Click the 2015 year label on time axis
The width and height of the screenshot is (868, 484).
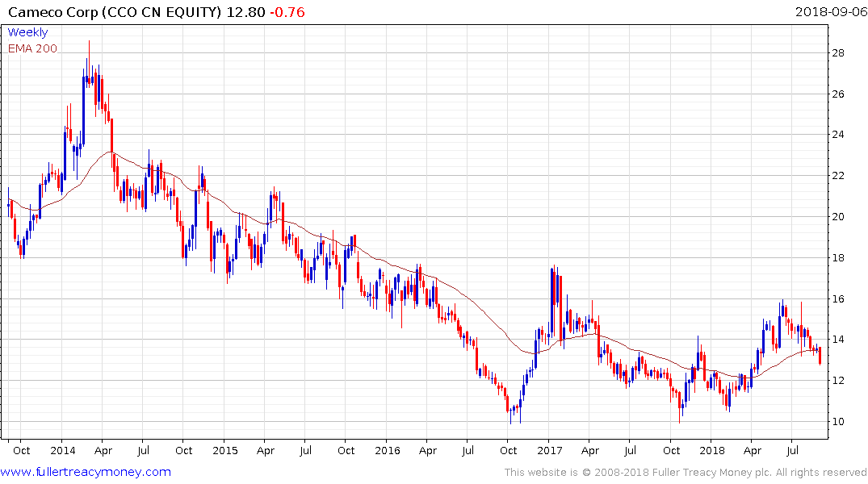click(224, 450)
